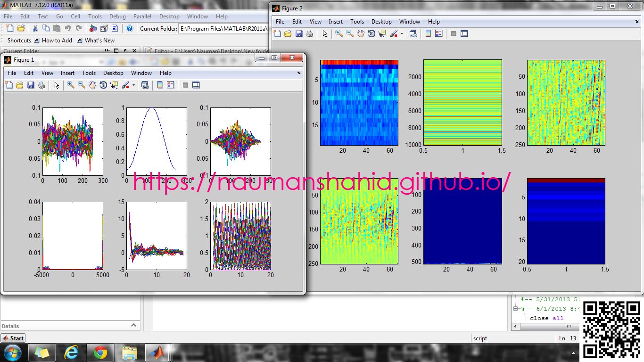Select the Pan hand tool in Figure 1
Screen dimensions: 644x362
pyautogui.click(x=92, y=85)
